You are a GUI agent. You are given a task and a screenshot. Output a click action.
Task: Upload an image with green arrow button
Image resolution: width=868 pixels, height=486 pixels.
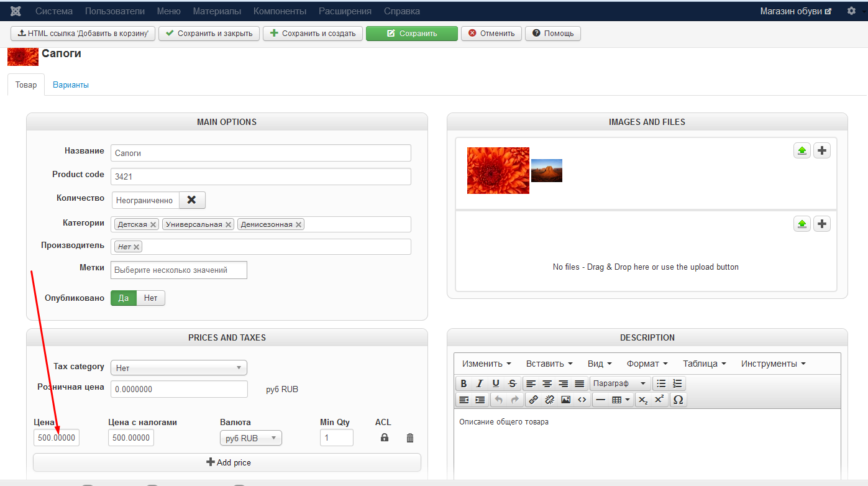pos(802,150)
